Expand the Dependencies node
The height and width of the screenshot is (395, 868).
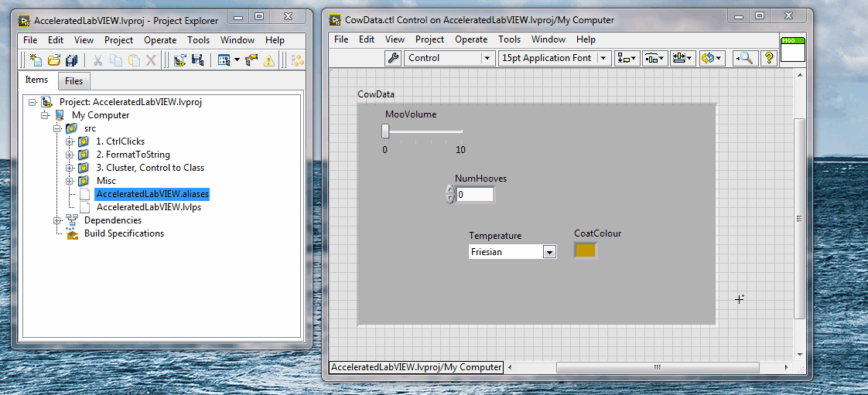point(57,220)
